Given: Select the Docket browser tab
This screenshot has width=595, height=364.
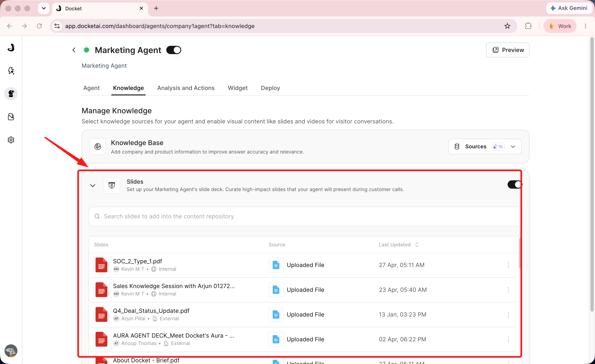Looking at the screenshot, I should [100, 8].
